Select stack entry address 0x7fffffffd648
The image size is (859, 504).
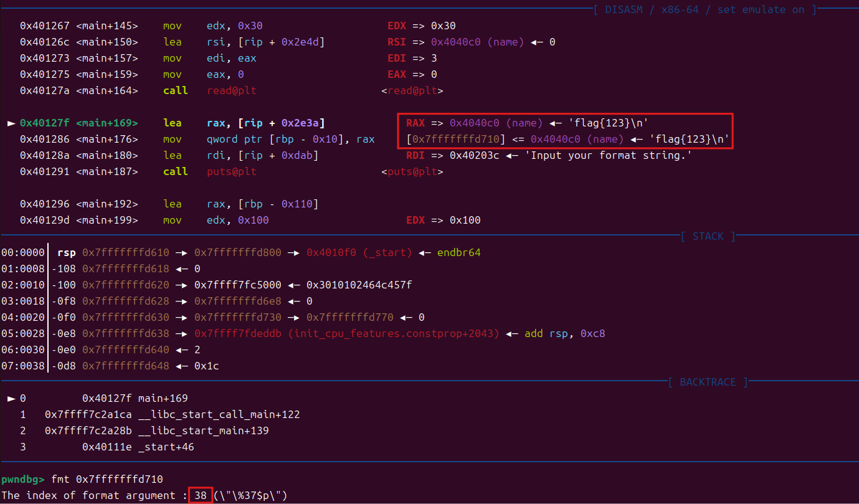click(x=125, y=366)
